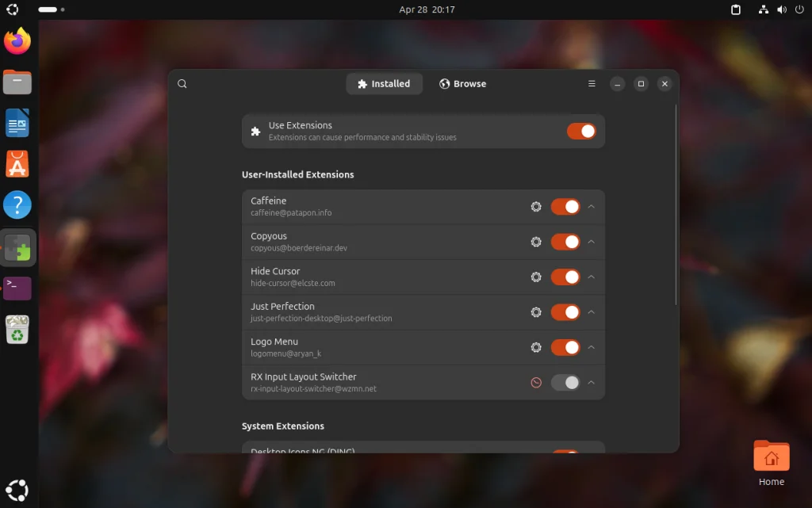Click the "Hide Cursor" extension name
This screenshot has width=812, height=508.
pyautogui.click(x=275, y=271)
